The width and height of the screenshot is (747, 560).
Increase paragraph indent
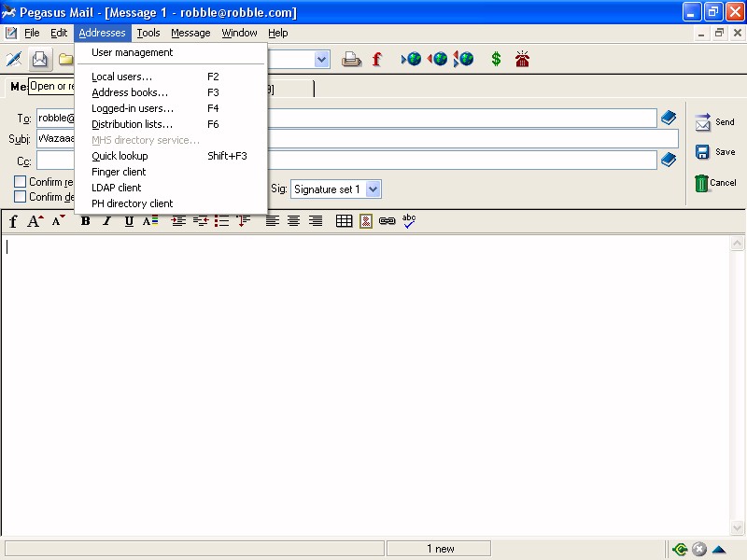178,221
